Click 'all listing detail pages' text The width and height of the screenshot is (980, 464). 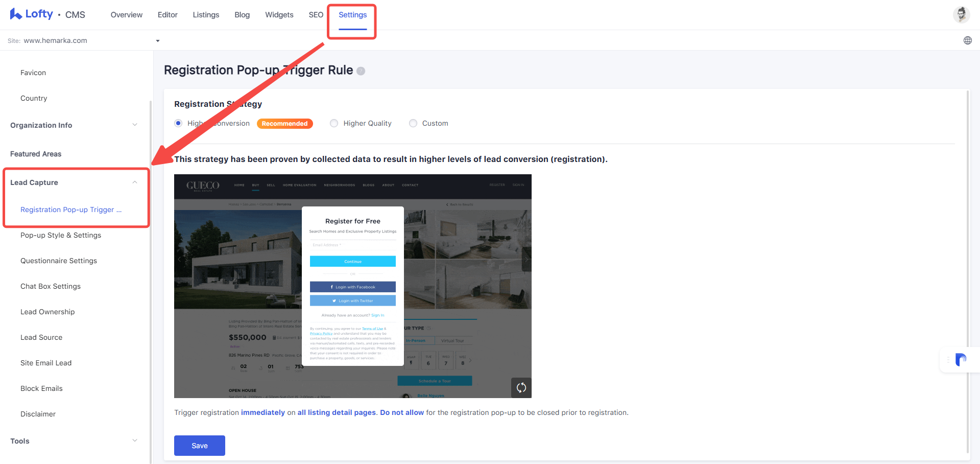[337, 412]
